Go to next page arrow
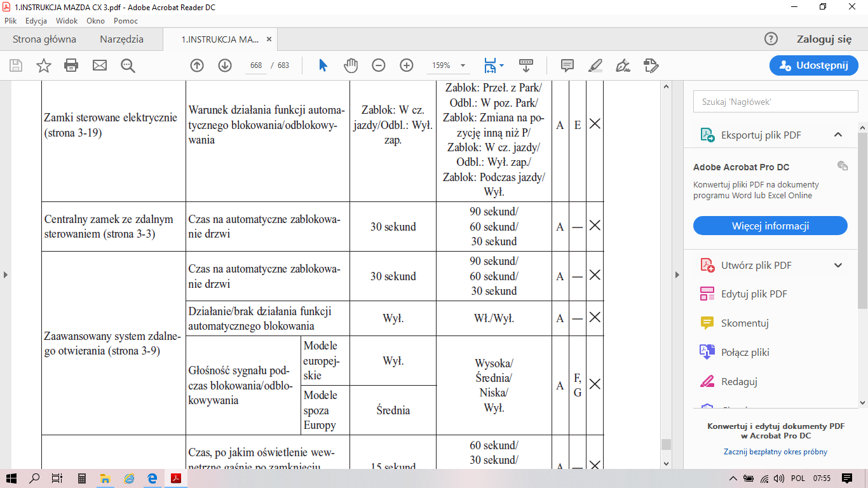This screenshot has width=868, height=488. tap(225, 65)
